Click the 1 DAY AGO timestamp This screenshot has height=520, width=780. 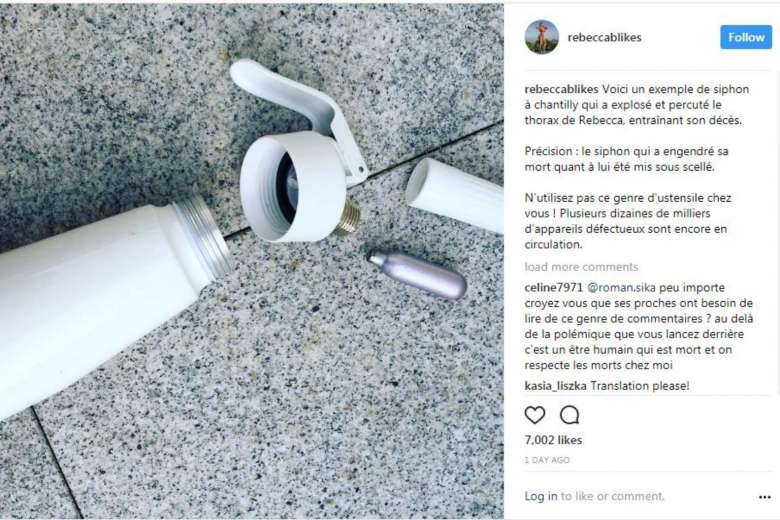(547, 460)
